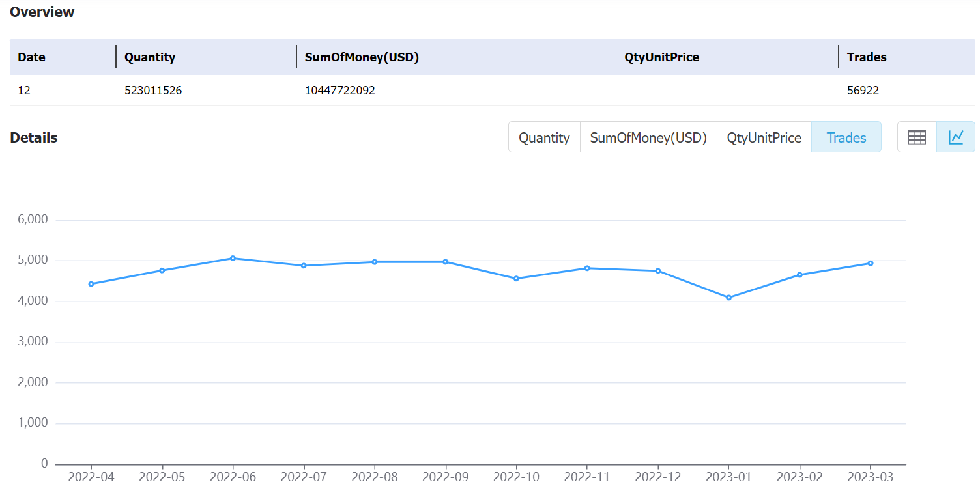Select the QtyUnitPrice tab

[764, 137]
